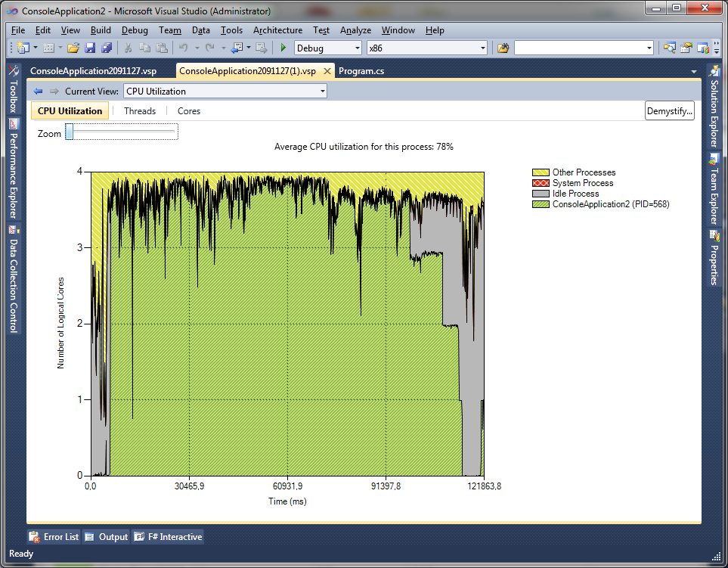
Task: Click the Navigate Backward toolbar icon
Action: (x=237, y=48)
